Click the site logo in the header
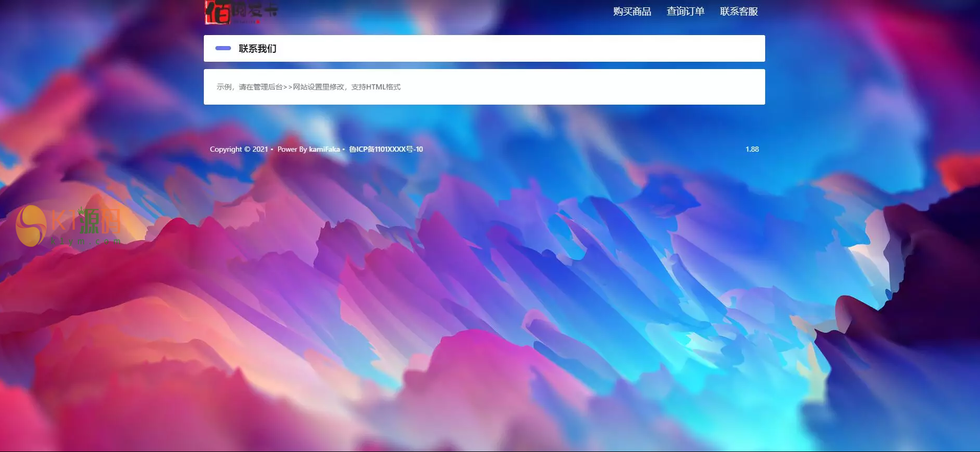This screenshot has height=452, width=980. point(241,12)
